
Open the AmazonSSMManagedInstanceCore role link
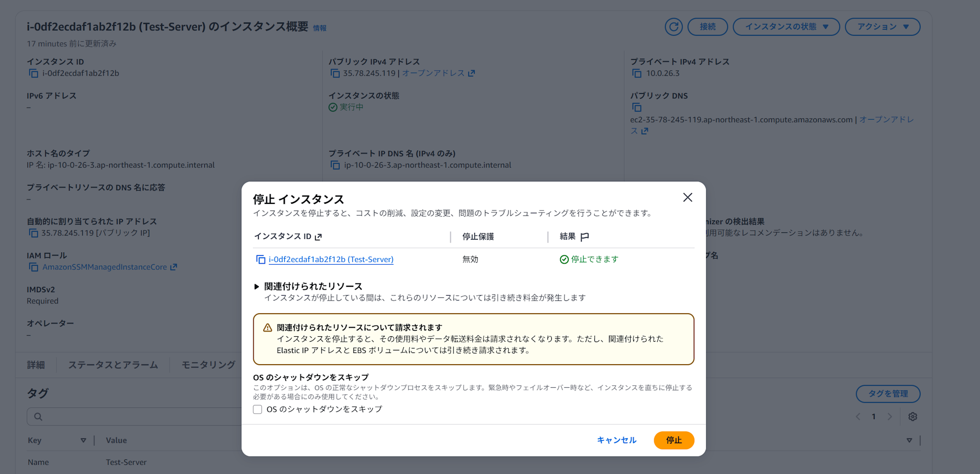tap(110, 267)
